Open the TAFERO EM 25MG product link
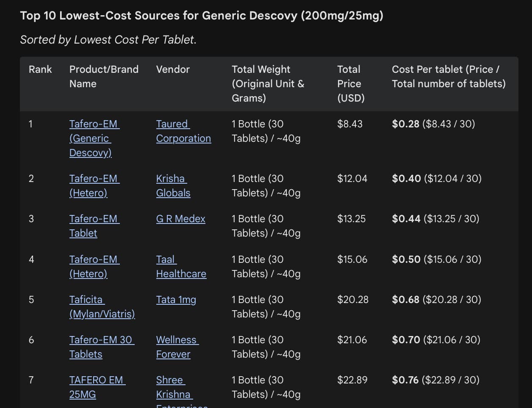 [x=97, y=387]
